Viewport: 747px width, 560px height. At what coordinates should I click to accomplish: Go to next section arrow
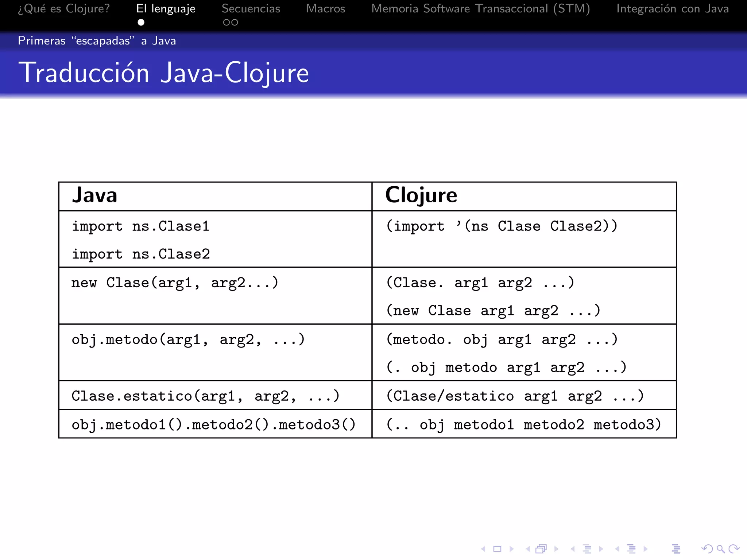point(646,549)
